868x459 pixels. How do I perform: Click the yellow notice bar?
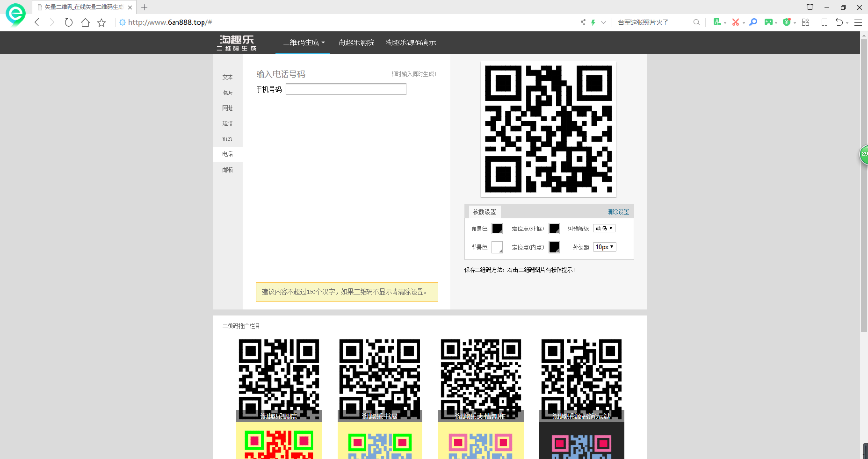(346, 292)
